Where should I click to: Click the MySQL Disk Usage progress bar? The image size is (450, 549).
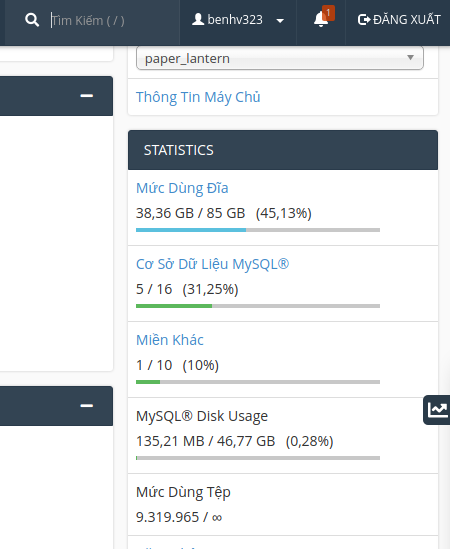click(x=258, y=458)
